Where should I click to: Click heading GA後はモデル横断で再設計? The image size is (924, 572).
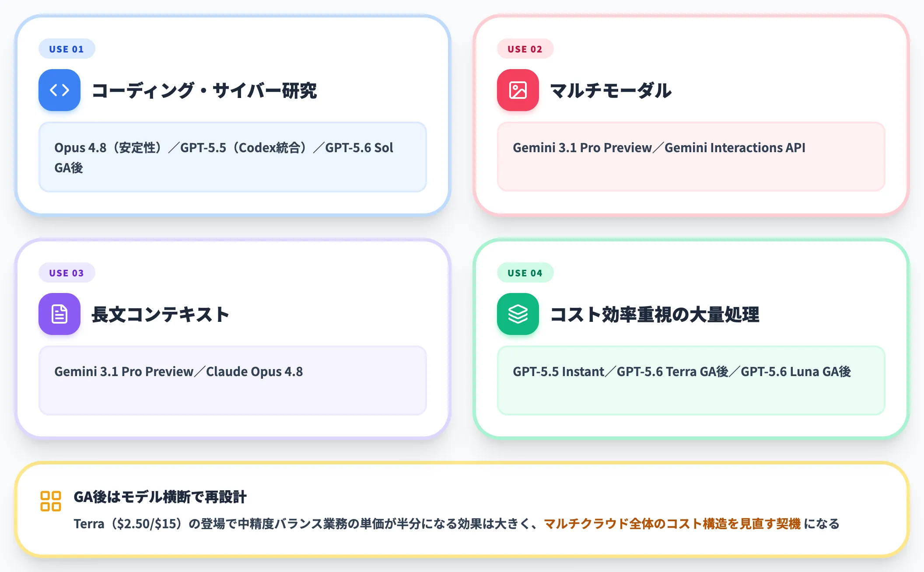(x=160, y=497)
